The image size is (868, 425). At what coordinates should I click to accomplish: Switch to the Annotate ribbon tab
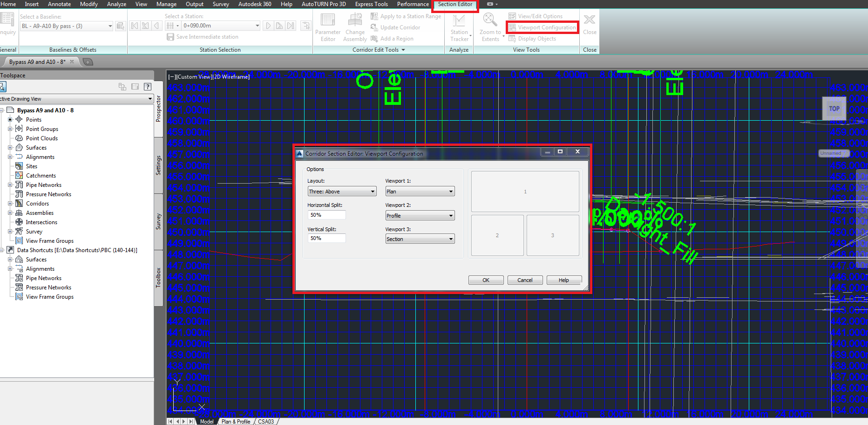point(59,4)
